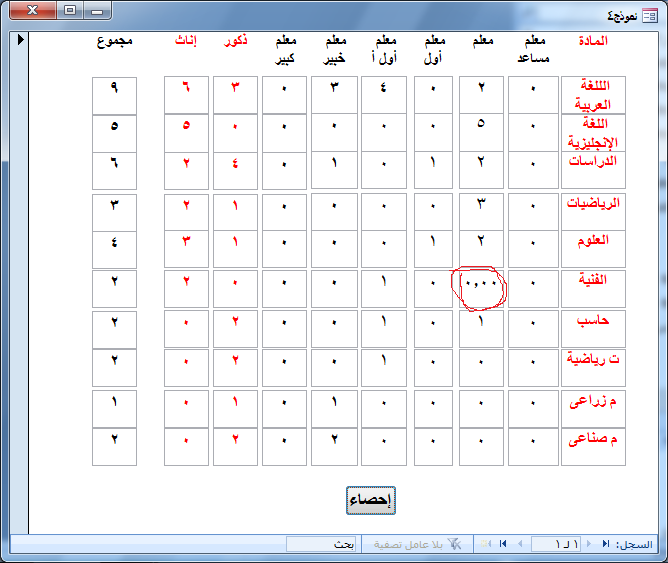Image resolution: width=668 pixels, height=563 pixels.
Task: Restore the نموذج٤ form window
Action: [x=70, y=10]
